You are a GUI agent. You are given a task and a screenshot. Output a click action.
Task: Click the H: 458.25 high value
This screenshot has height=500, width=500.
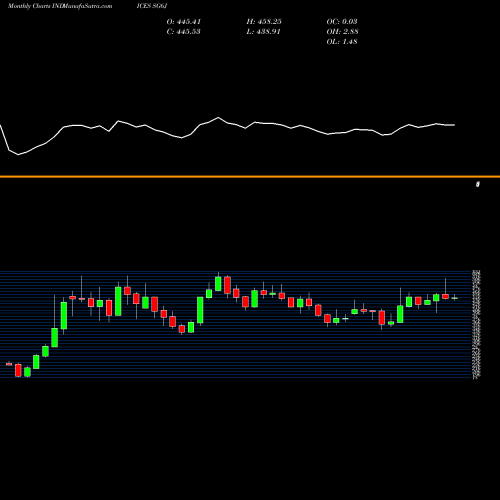[264, 22]
